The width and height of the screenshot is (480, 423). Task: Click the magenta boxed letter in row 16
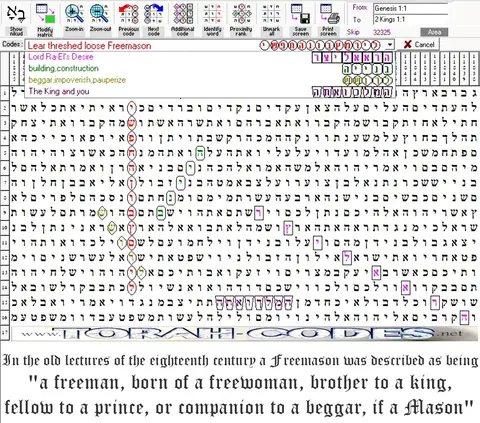click(464, 317)
